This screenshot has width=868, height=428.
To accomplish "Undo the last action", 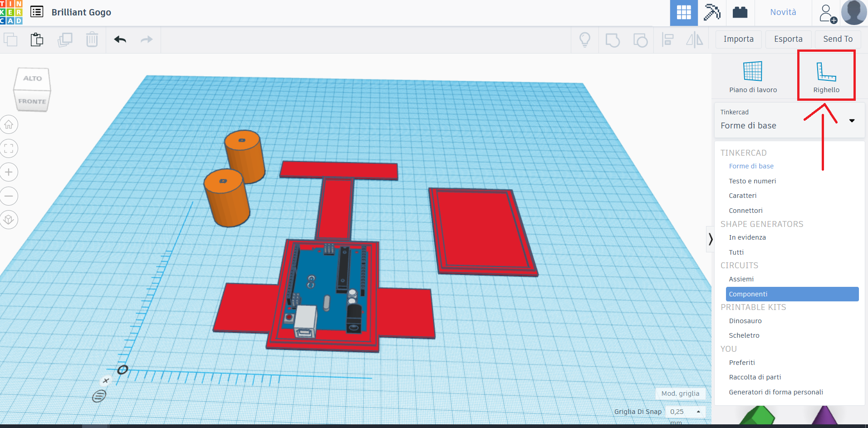I will (x=120, y=40).
